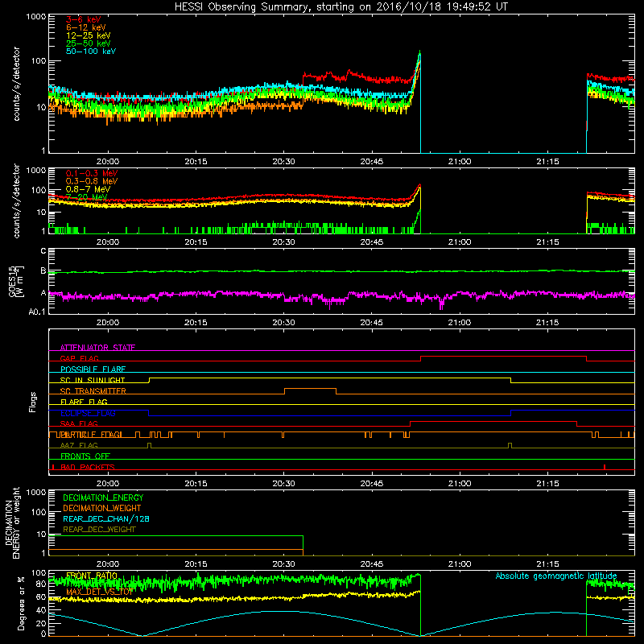Screen dimensions: 644x644
Task: Click the red BAD_PACKETS tick near 21:25
Action: point(605,467)
